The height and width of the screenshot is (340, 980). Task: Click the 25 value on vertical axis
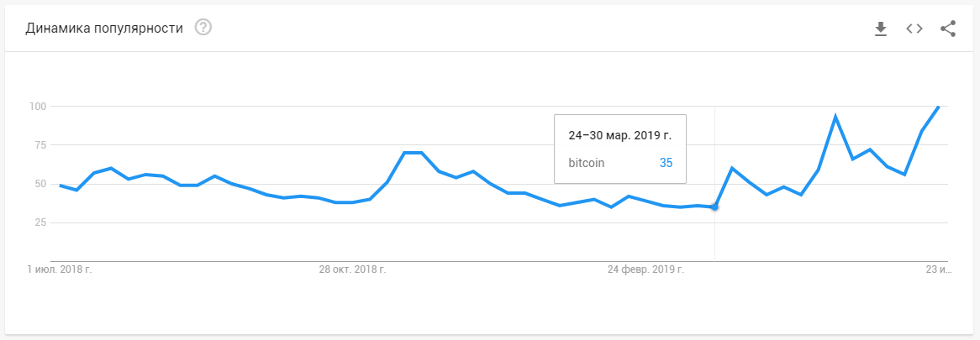pyautogui.click(x=40, y=222)
